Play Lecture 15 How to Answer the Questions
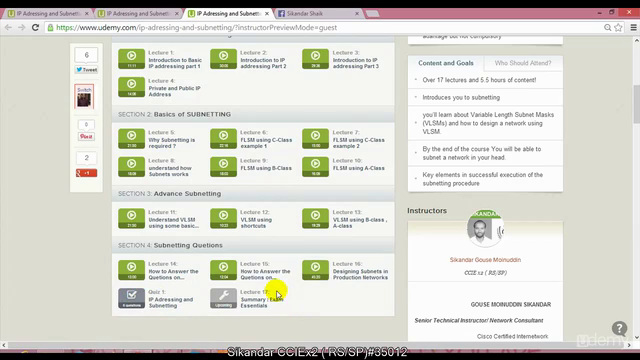 click(x=223, y=270)
